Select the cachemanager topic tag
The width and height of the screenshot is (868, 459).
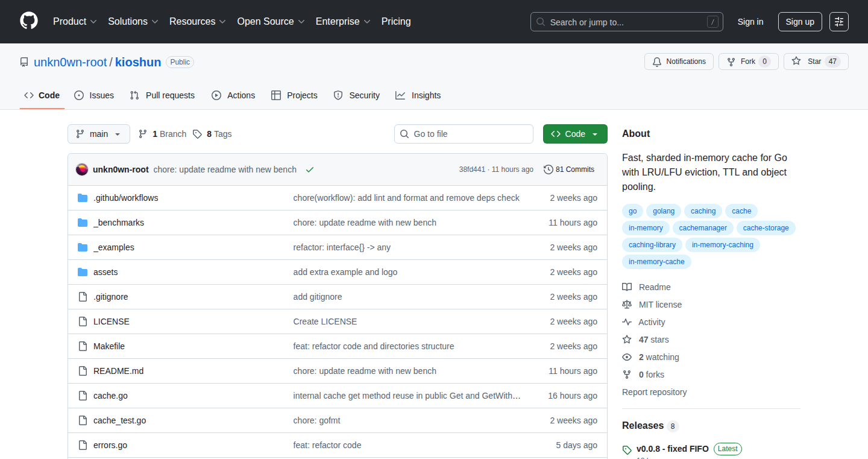(703, 228)
